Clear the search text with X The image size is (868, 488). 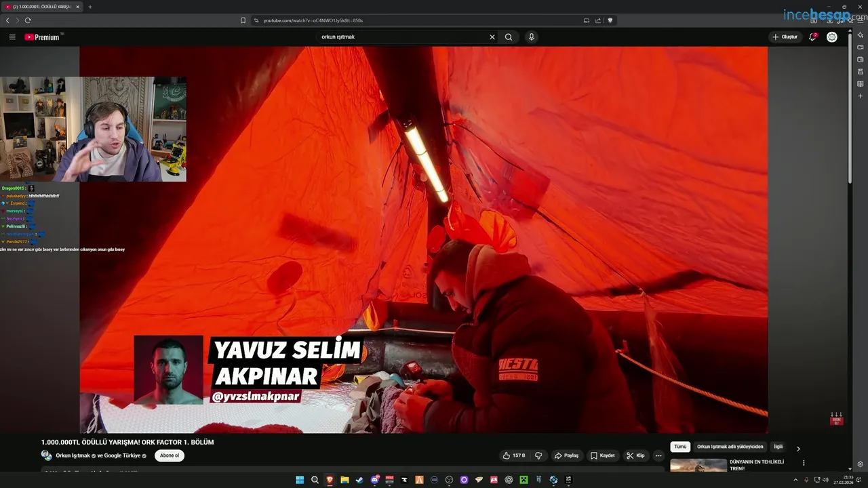pyautogui.click(x=492, y=37)
